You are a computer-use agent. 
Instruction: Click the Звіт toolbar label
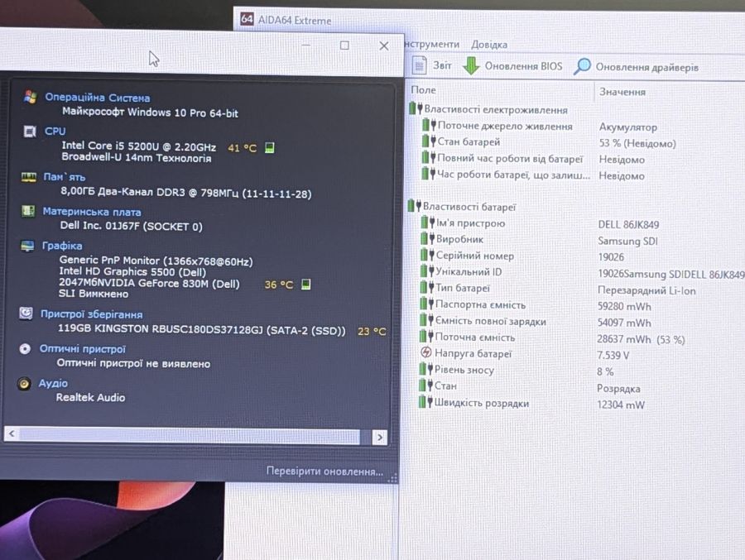coord(442,65)
